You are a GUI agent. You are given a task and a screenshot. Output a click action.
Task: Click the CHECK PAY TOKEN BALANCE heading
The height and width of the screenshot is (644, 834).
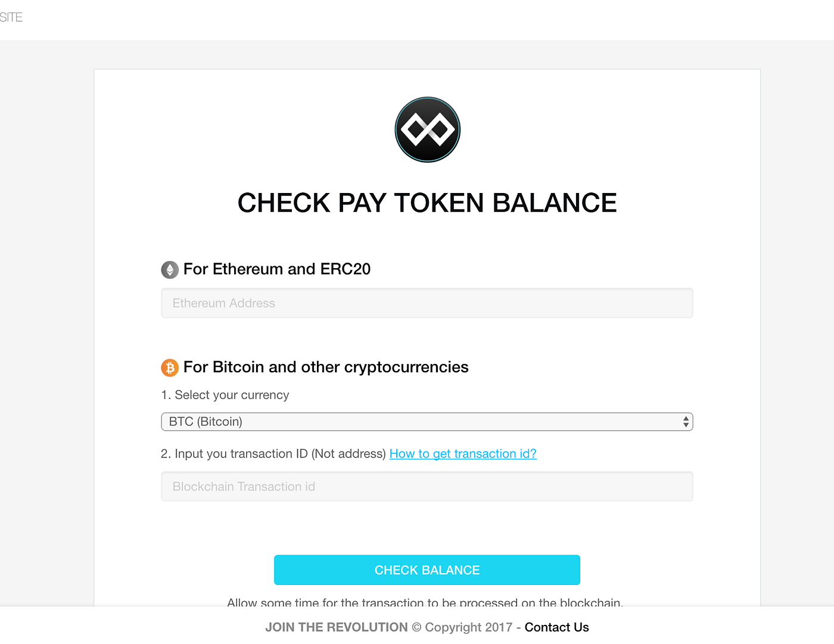pyautogui.click(x=427, y=203)
